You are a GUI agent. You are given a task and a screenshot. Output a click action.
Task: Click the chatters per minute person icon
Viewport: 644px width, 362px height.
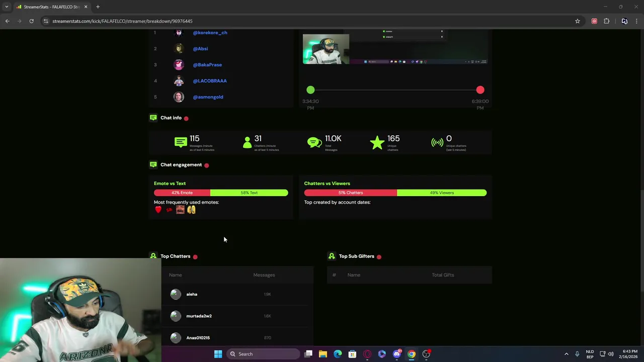247,143
